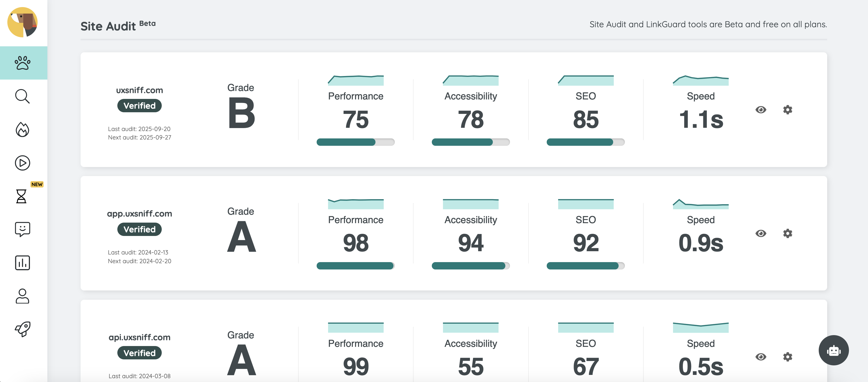Click the hourglass icon marked NEW
The image size is (868, 382).
pyautogui.click(x=22, y=196)
